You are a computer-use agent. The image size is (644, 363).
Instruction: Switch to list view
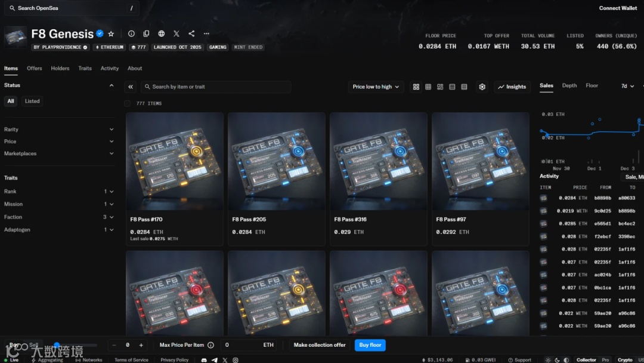[x=452, y=87]
